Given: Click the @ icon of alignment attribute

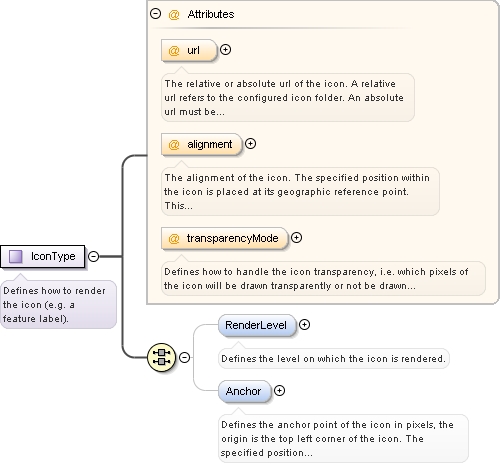Looking at the screenshot, I should 174,145.
